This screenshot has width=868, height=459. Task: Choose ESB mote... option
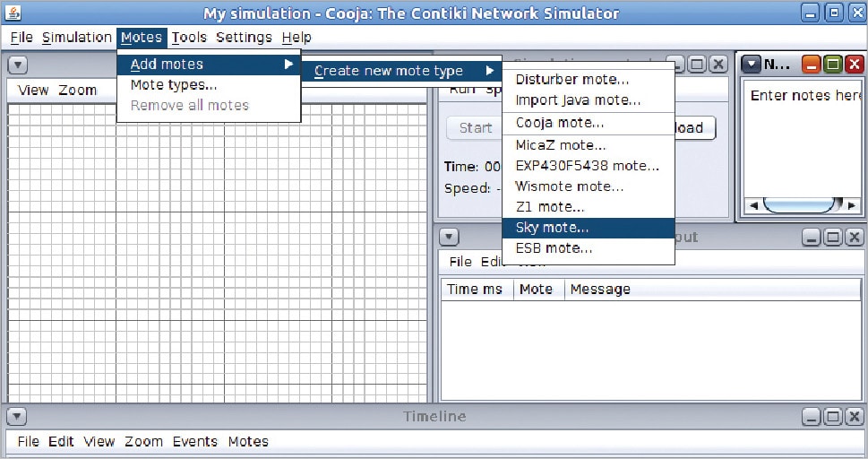(x=589, y=248)
